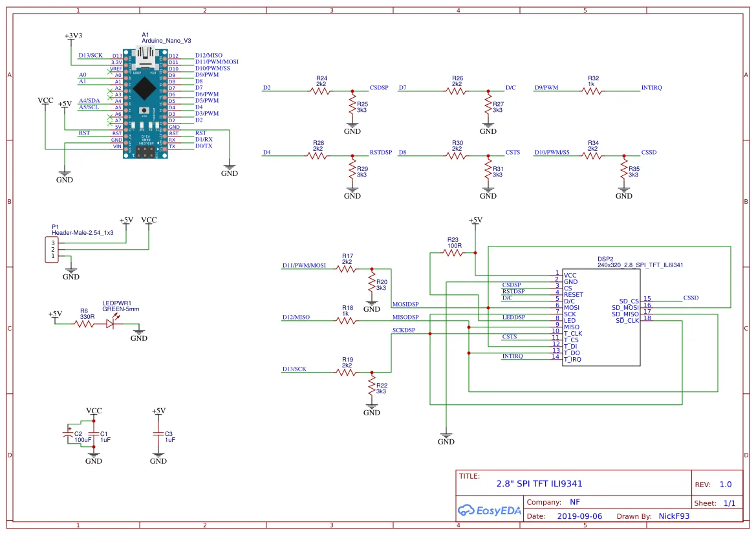Click the +3V3 power label
756x535 pixels.
pos(73,36)
